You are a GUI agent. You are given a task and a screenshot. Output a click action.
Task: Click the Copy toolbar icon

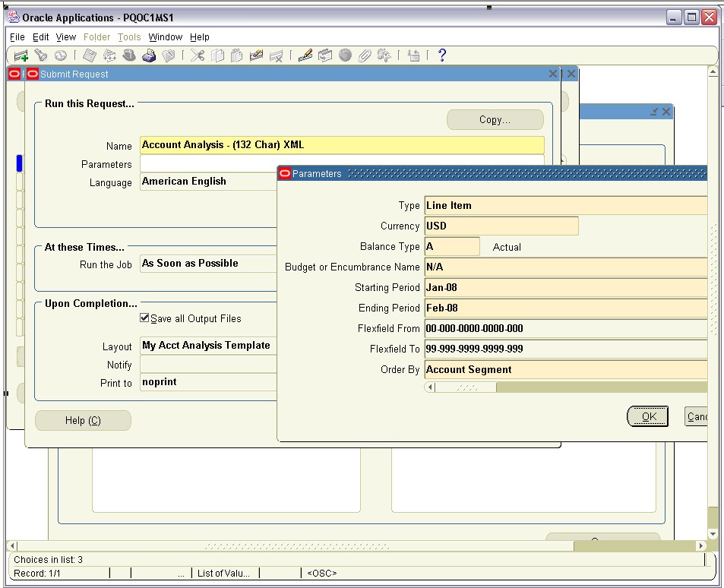click(217, 55)
